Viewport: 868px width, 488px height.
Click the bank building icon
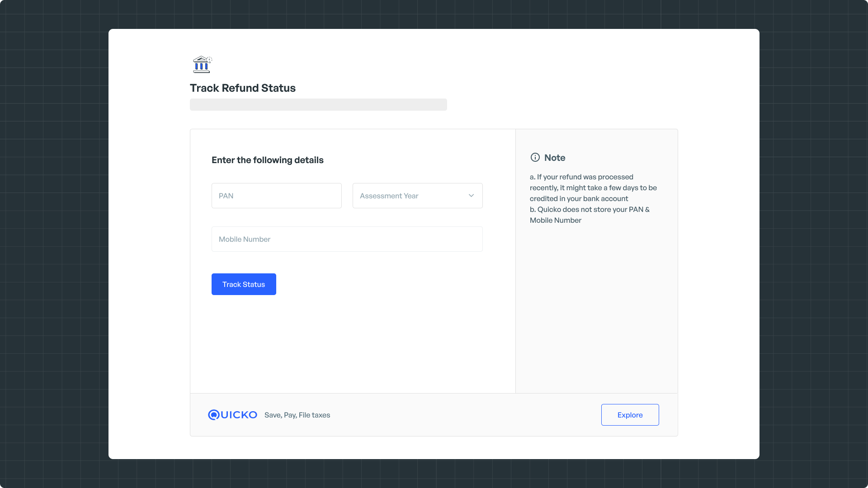coord(202,65)
